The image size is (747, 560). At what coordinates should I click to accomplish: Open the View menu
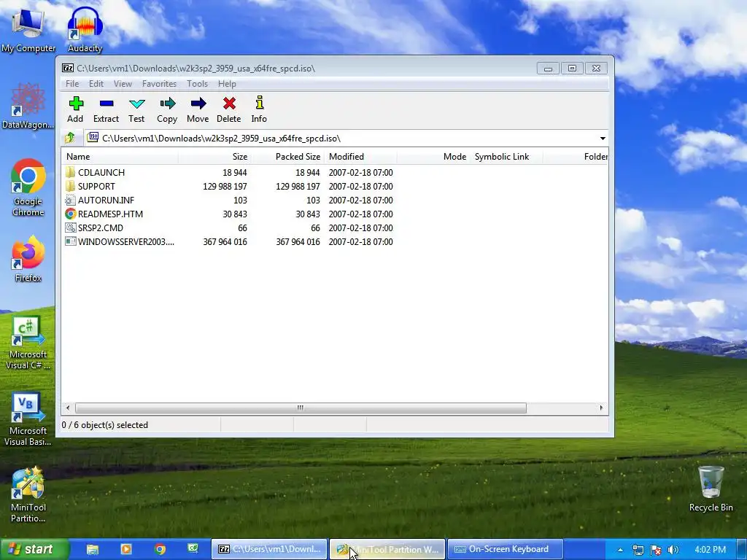123,84
